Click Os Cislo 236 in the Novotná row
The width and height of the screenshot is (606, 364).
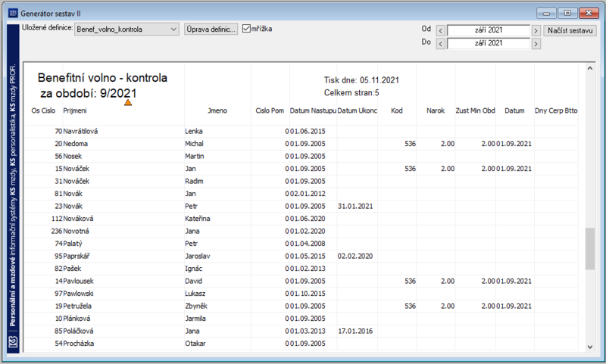coord(56,232)
